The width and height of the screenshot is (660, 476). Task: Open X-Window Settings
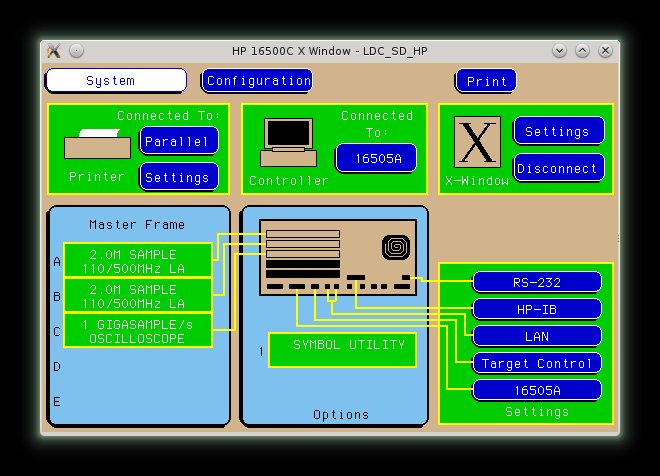559,130
